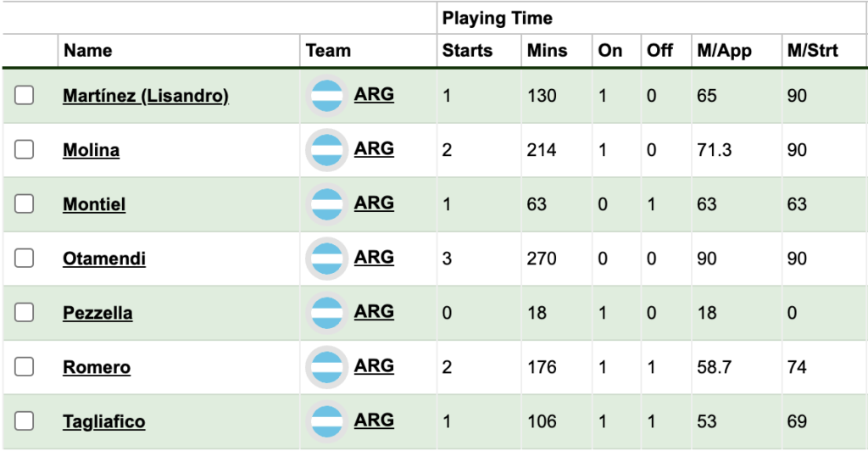
Task: Follow the ARG team link for Montiel
Action: pos(374,203)
